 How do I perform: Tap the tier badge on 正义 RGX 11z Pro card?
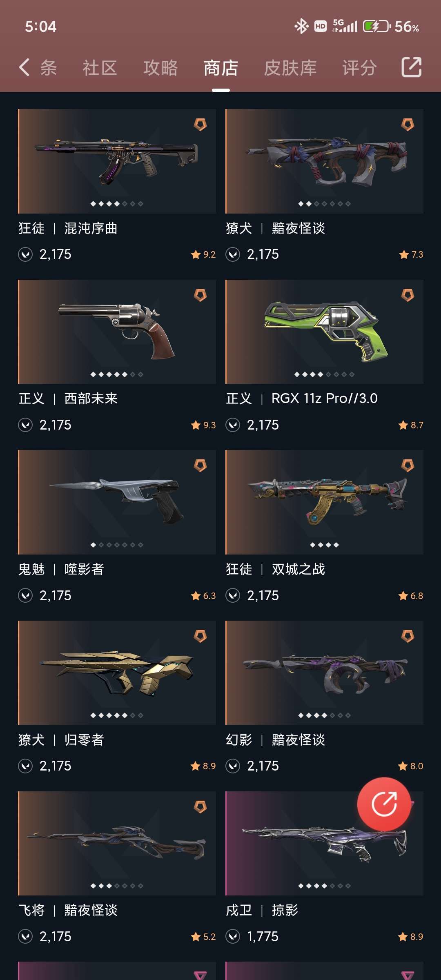tap(408, 295)
